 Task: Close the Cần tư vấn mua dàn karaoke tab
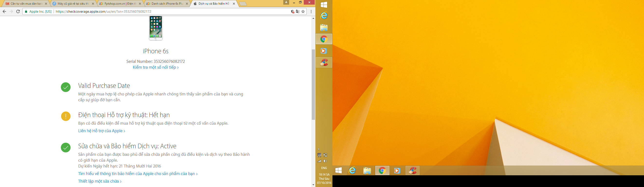[46, 4]
